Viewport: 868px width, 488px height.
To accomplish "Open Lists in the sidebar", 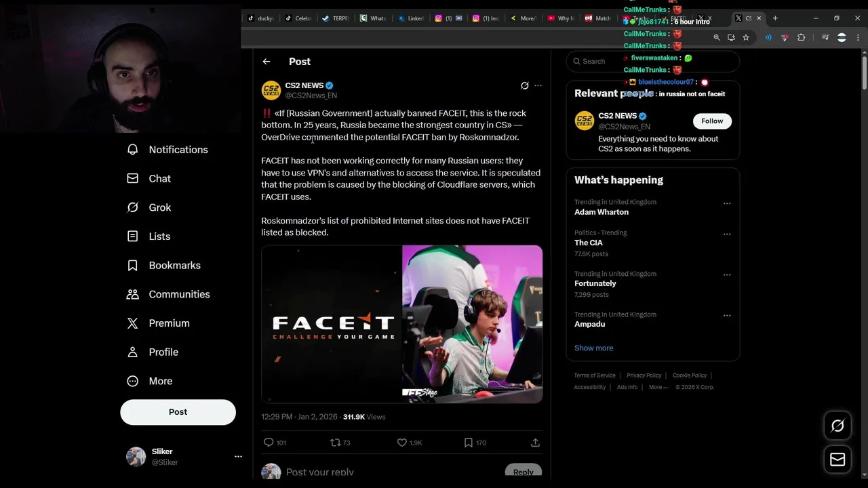I will [x=149, y=237].
